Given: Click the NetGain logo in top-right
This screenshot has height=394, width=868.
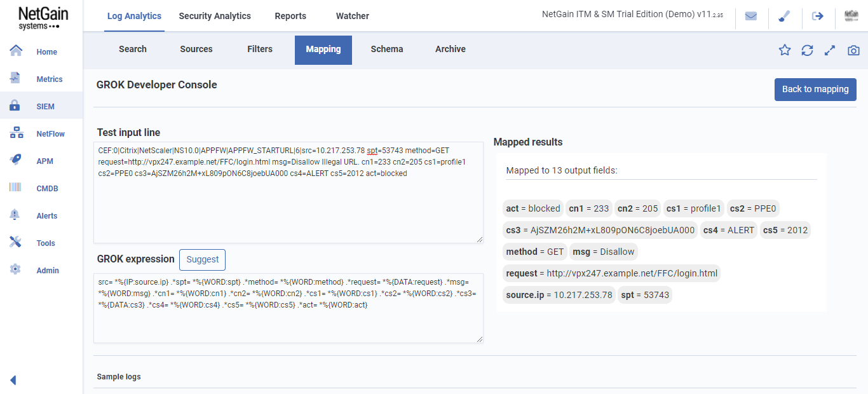Looking at the screenshot, I should [x=851, y=16].
